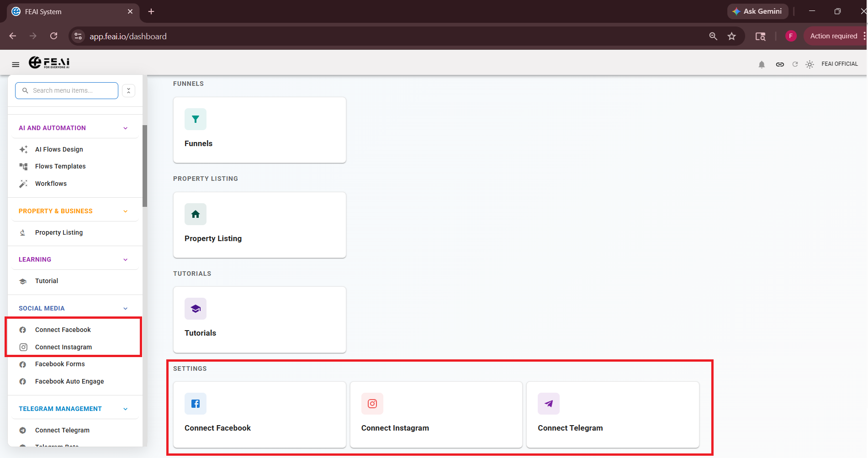This screenshot has height=458, width=868.
Task: Click Facebook icon beside Facebook Auto Engage
Action: point(23,381)
